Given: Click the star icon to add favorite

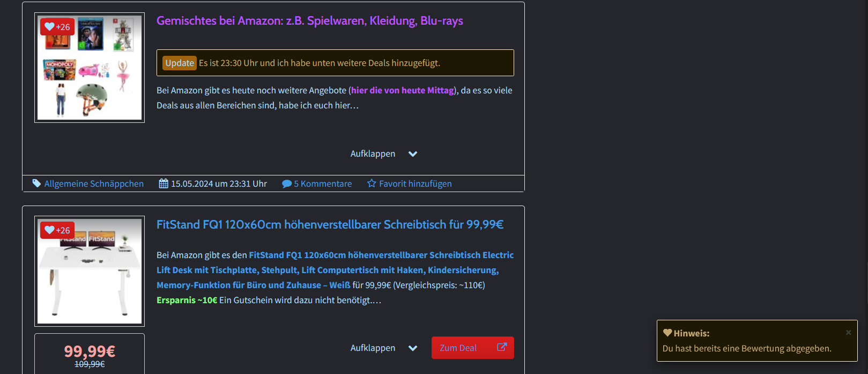Looking at the screenshot, I should pyautogui.click(x=372, y=184).
